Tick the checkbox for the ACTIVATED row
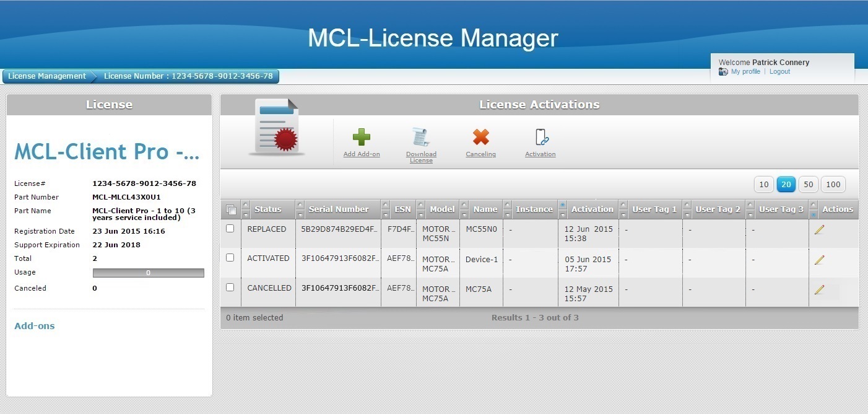Image resolution: width=868 pixels, height=414 pixels. pyautogui.click(x=230, y=258)
